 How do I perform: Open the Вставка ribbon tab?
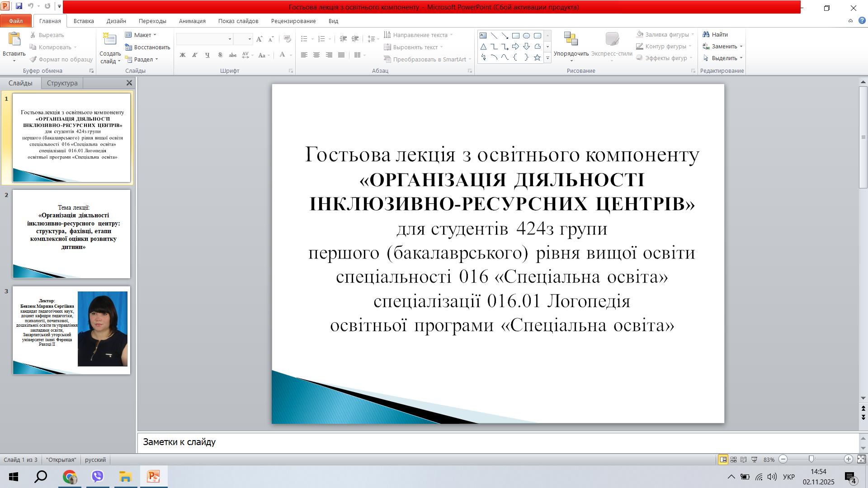[x=84, y=21]
